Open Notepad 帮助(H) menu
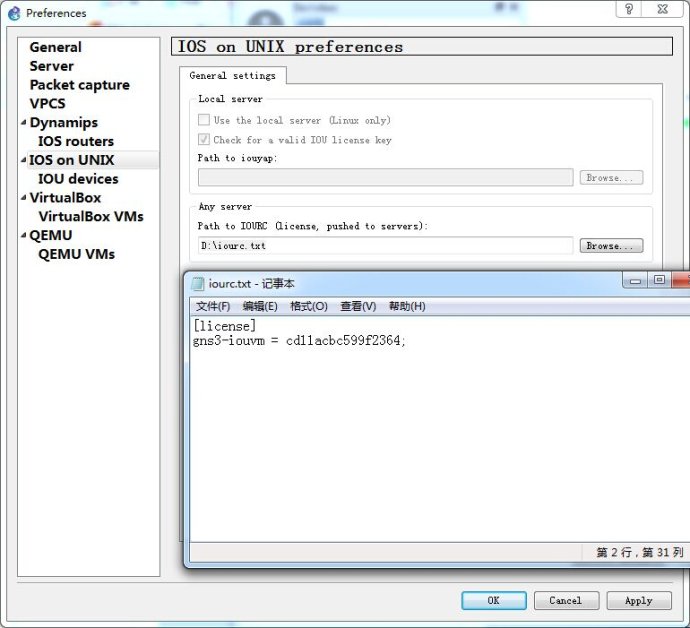 point(407,306)
